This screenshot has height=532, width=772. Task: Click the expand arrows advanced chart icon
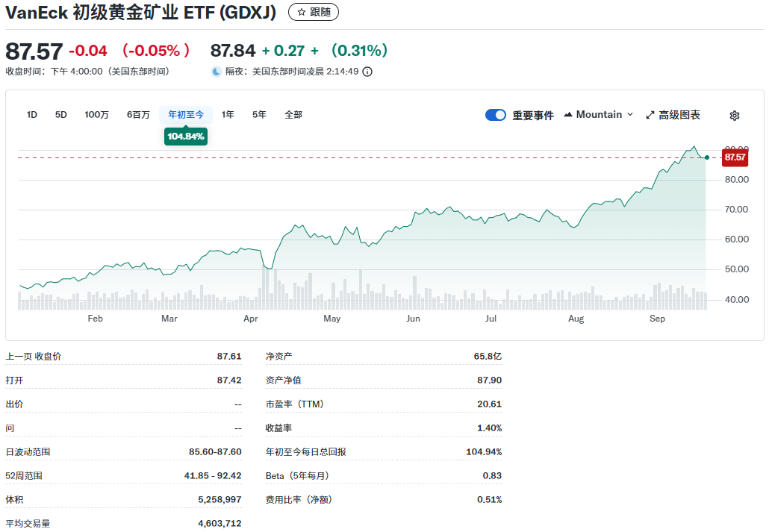650,115
